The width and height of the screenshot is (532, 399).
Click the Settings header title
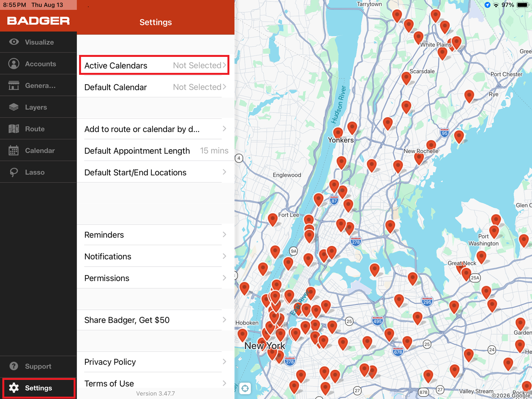tap(156, 22)
